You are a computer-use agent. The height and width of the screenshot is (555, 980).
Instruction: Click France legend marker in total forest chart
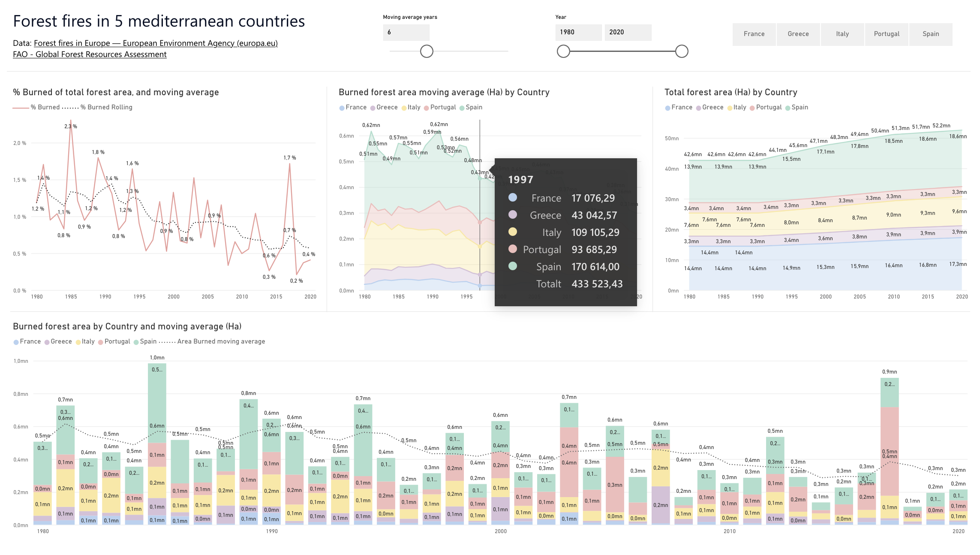coord(667,108)
